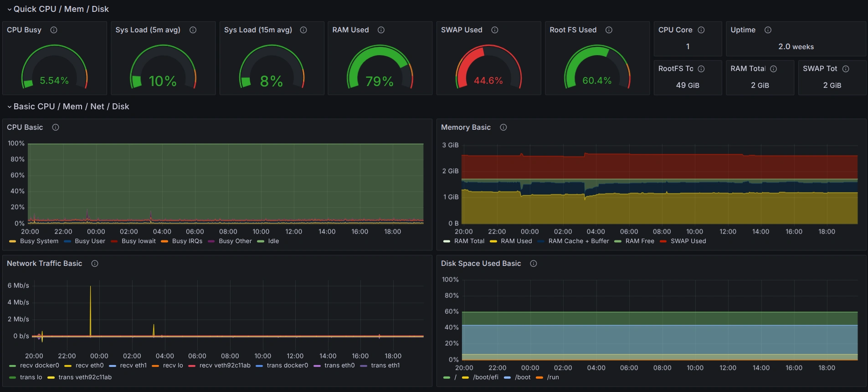
Task: Click the Memory Basic info icon
Action: point(503,127)
